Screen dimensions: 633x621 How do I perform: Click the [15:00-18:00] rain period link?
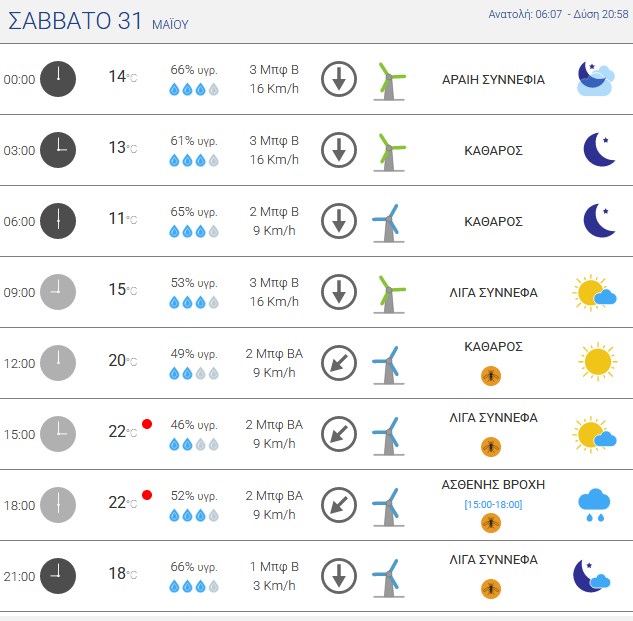[x=493, y=503]
